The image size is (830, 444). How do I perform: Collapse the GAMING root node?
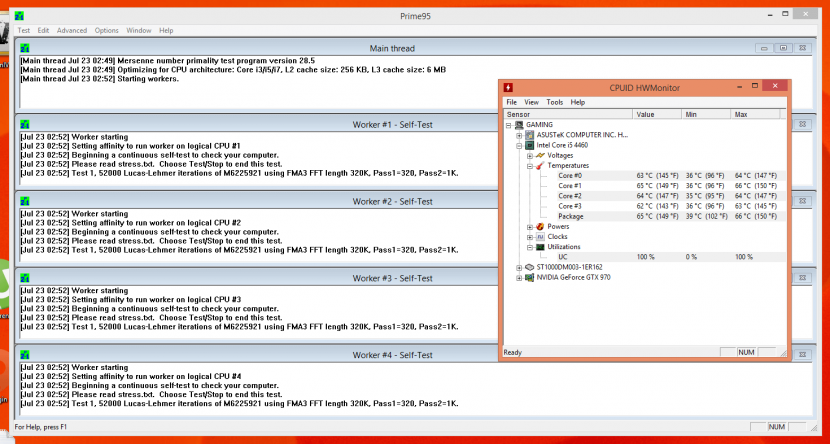click(509, 125)
